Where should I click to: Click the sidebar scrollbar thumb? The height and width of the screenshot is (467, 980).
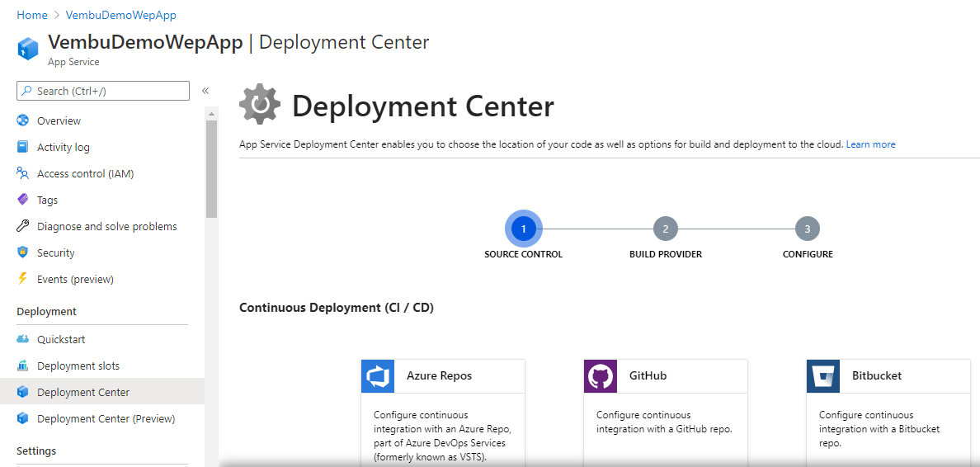[x=211, y=169]
